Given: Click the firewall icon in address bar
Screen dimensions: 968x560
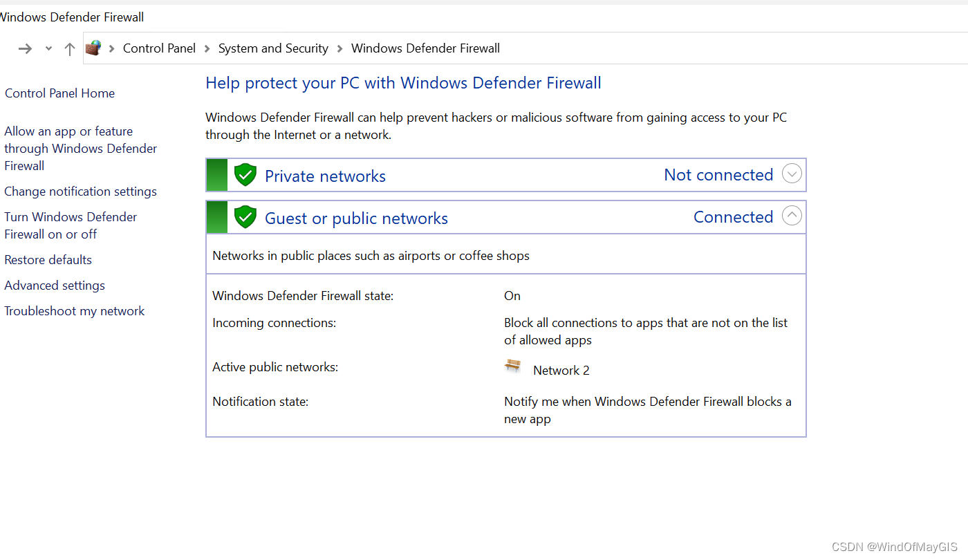Looking at the screenshot, I should (x=93, y=48).
